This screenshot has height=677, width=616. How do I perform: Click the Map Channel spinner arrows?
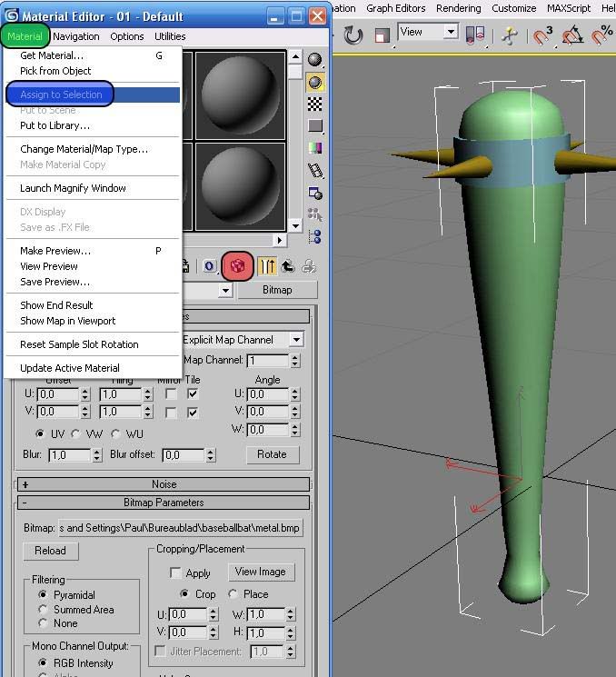(x=295, y=361)
